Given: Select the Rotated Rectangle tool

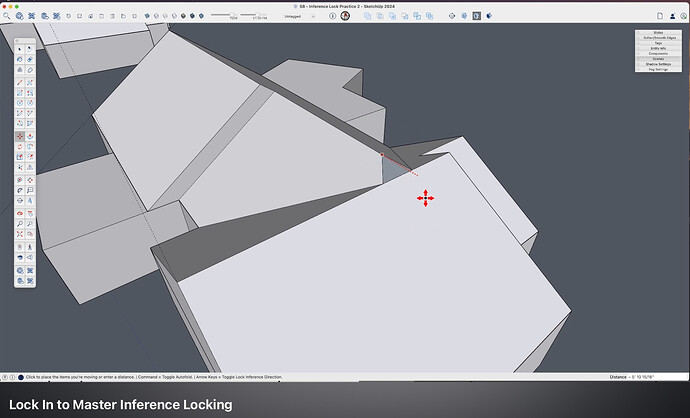Looking at the screenshot, I should (x=30, y=93).
